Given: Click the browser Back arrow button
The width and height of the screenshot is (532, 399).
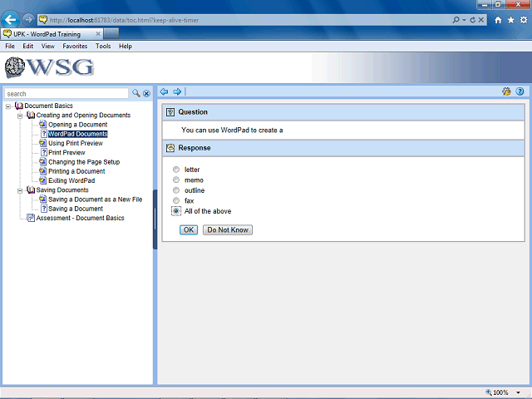Looking at the screenshot, I should point(11,20).
